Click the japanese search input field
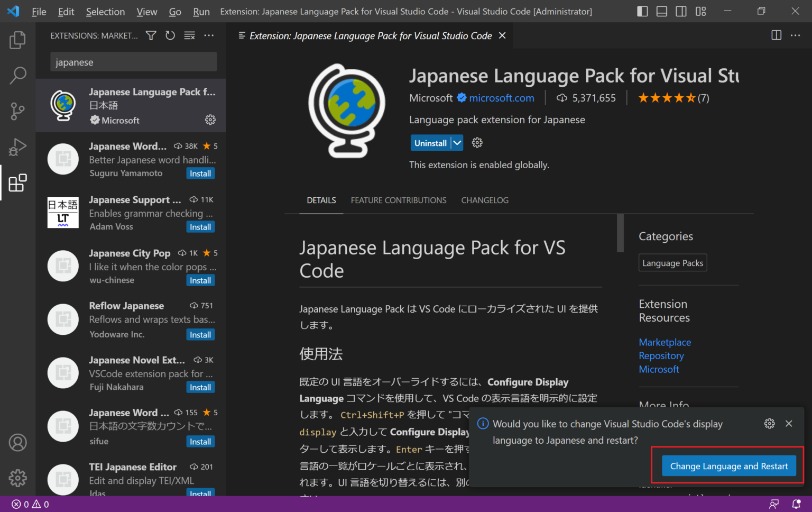 point(133,62)
